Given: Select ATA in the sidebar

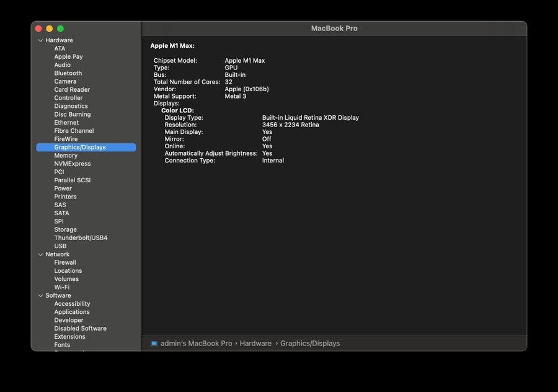Looking at the screenshot, I should pyautogui.click(x=60, y=48).
